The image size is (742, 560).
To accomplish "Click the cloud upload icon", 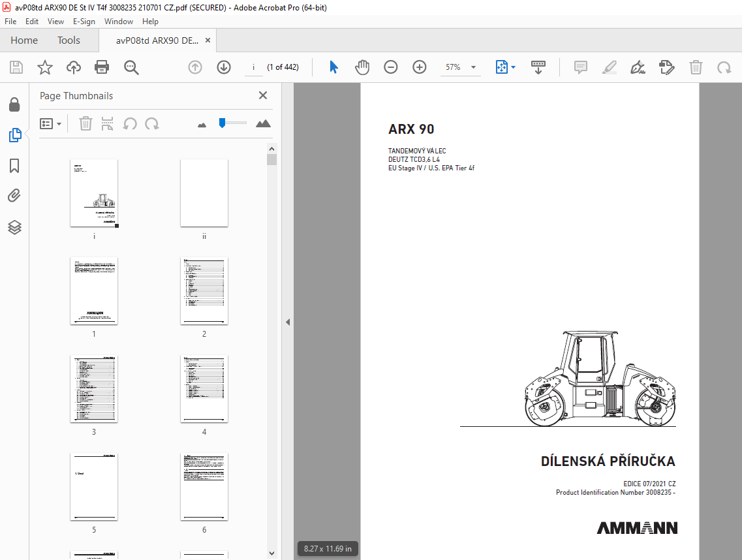I will coord(73,67).
